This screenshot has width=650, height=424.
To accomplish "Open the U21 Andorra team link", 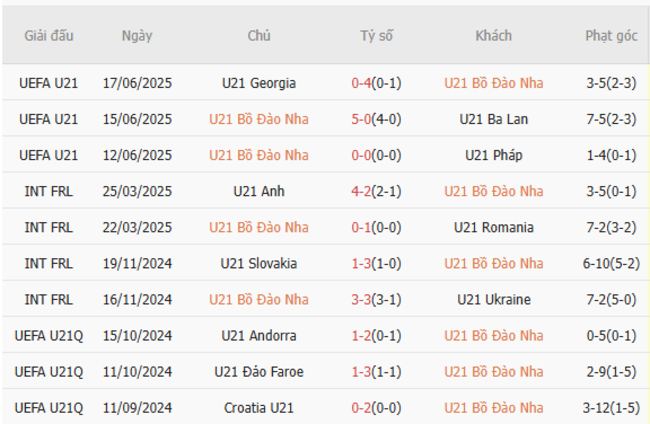I will [x=259, y=335].
